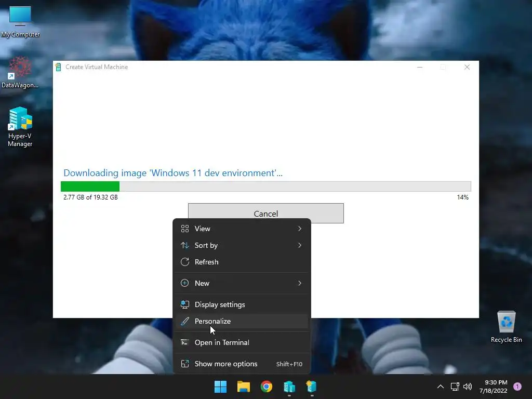Open the network status tray icon
The width and height of the screenshot is (532, 399).
pyautogui.click(x=455, y=387)
